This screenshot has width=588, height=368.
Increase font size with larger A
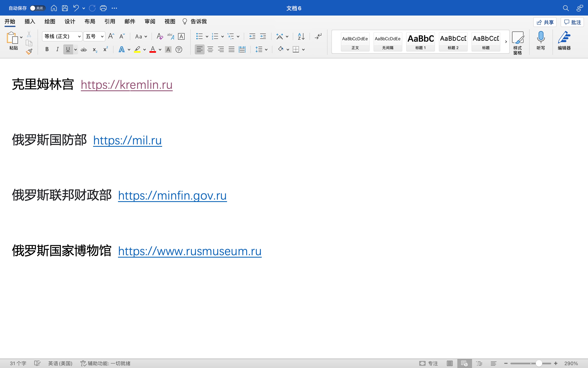click(111, 36)
